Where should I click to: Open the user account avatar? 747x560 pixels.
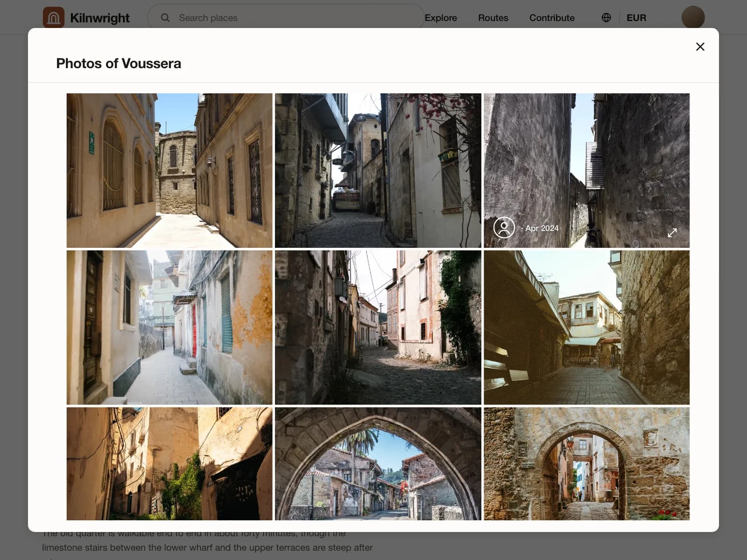tap(693, 18)
